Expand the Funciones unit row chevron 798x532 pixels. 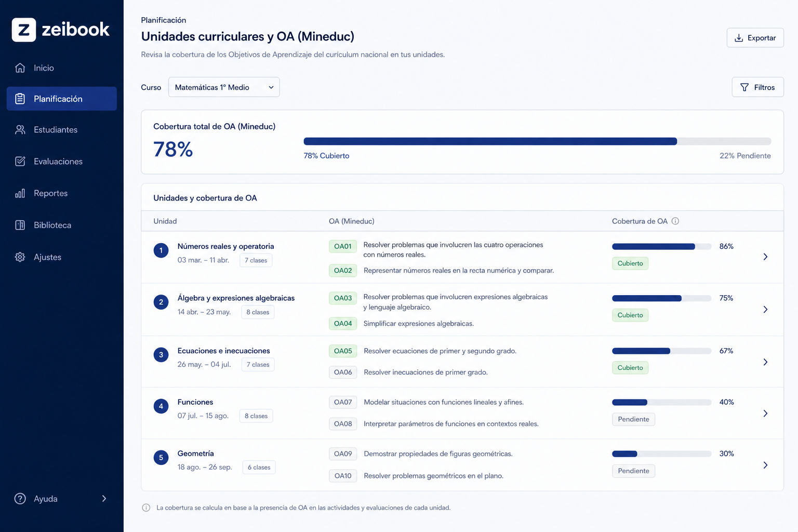pyautogui.click(x=765, y=414)
